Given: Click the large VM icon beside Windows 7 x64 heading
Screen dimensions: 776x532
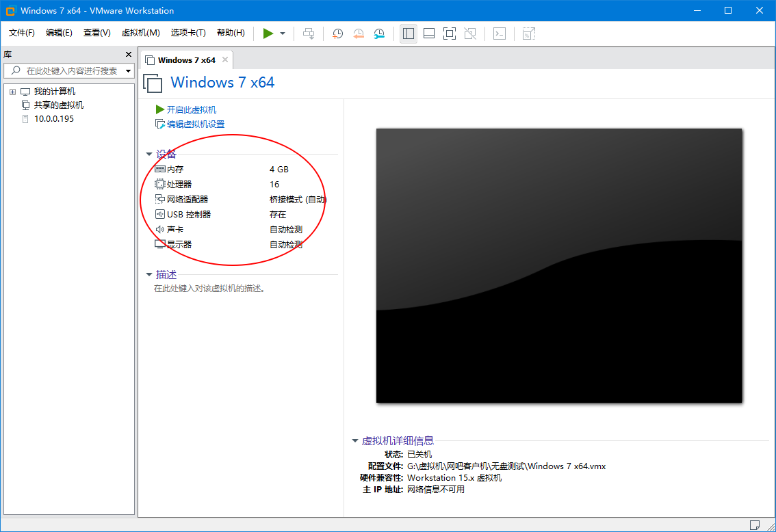Looking at the screenshot, I should tap(153, 83).
